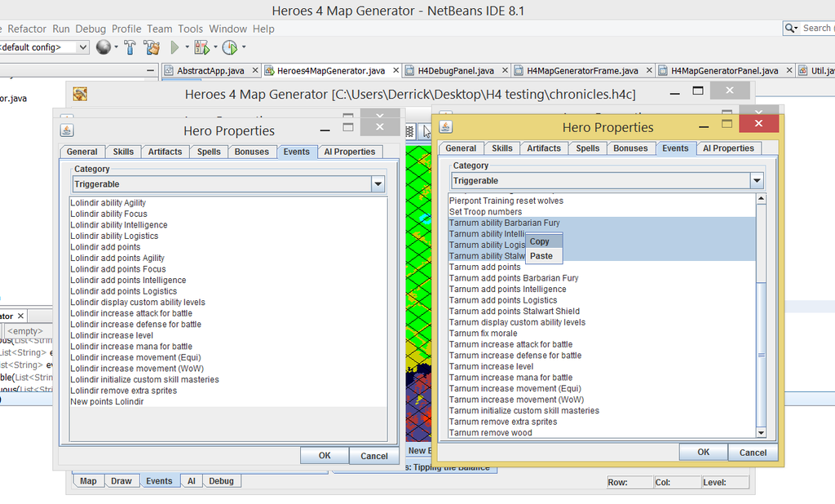Screen dimensions: 835x504
Task: Close the AbstractApp.java editor tab
Action: point(255,70)
